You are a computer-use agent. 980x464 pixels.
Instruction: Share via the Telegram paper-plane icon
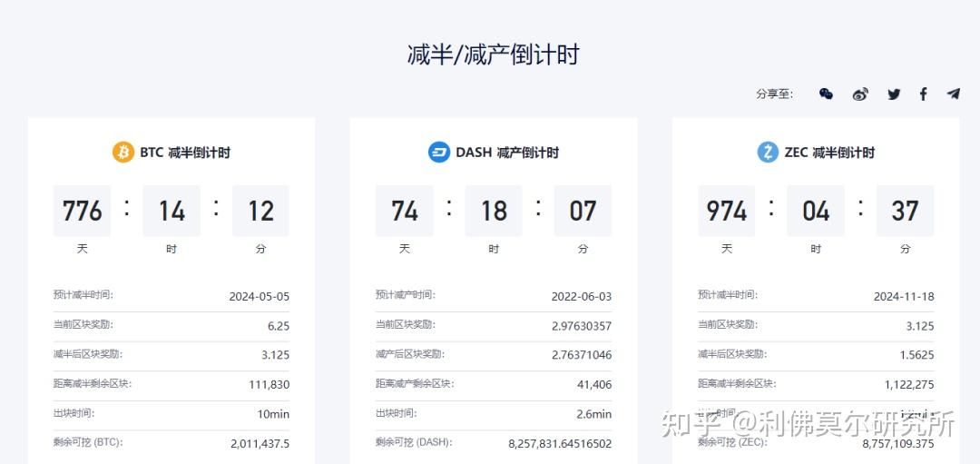(953, 94)
